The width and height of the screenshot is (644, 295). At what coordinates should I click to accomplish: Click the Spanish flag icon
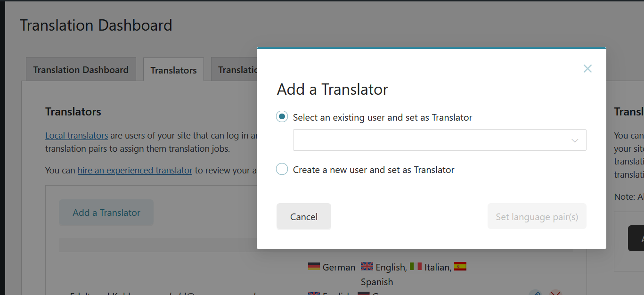(x=460, y=267)
